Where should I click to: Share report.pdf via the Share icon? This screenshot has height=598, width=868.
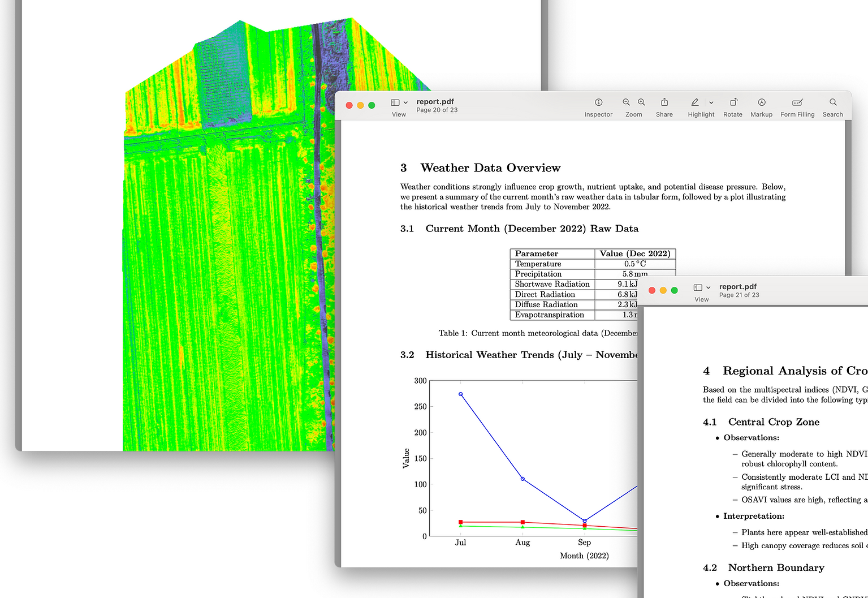663,102
